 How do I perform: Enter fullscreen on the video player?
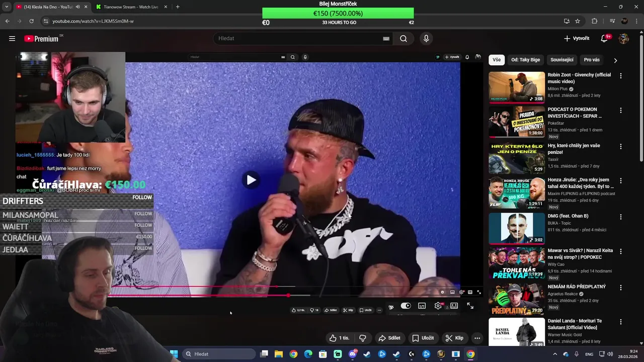pyautogui.click(x=470, y=306)
